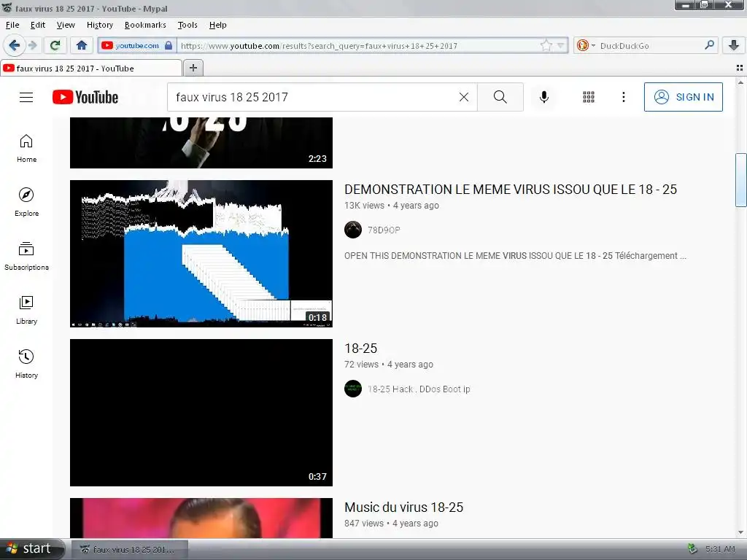Open the DuckDuckGo search engine selector

586,45
